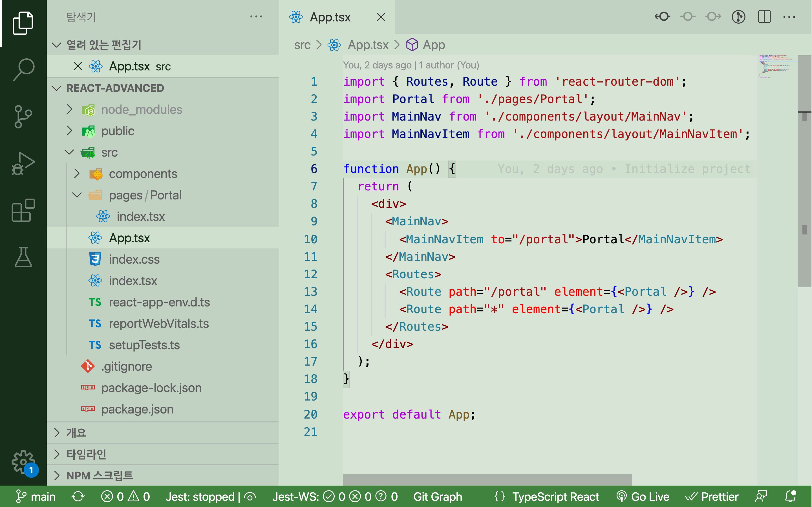812x507 pixels.
Task: Open the Source Control view
Action: (x=23, y=116)
